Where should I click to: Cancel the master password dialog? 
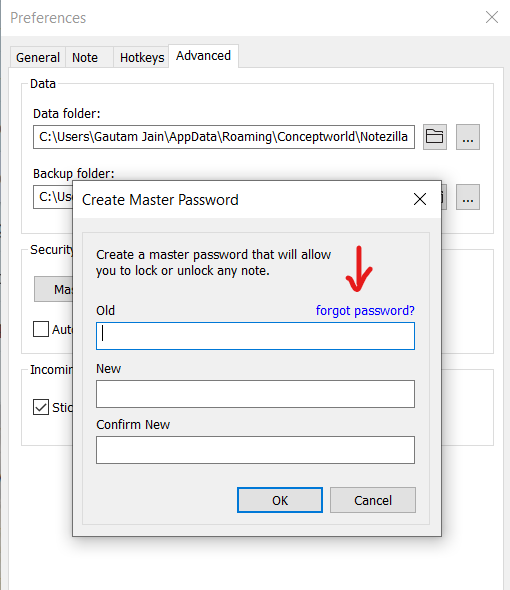(373, 500)
